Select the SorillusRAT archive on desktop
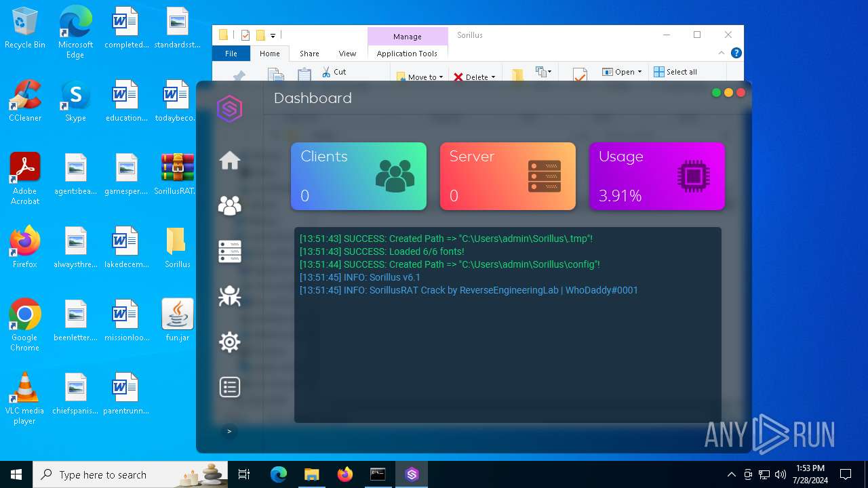The image size is (868, 488). click(178, 175)
